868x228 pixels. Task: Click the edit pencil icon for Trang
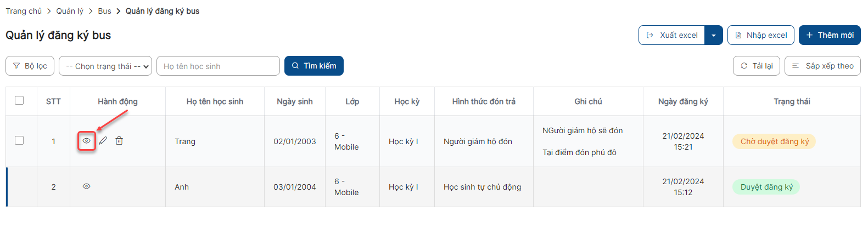pyautogui.click(x=103, y=141)
